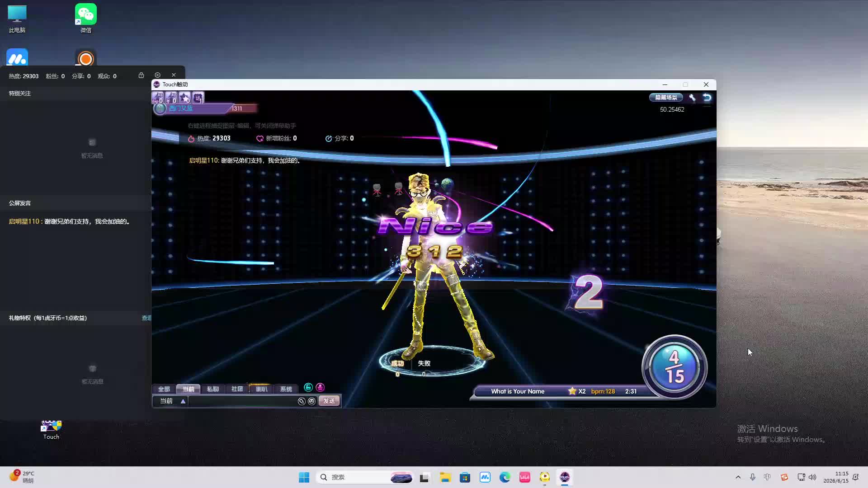Image resolution: width=868 pixels, height=488 pixels.
Task: Open Microsoft Edge from taskbar
Action: 505,477
